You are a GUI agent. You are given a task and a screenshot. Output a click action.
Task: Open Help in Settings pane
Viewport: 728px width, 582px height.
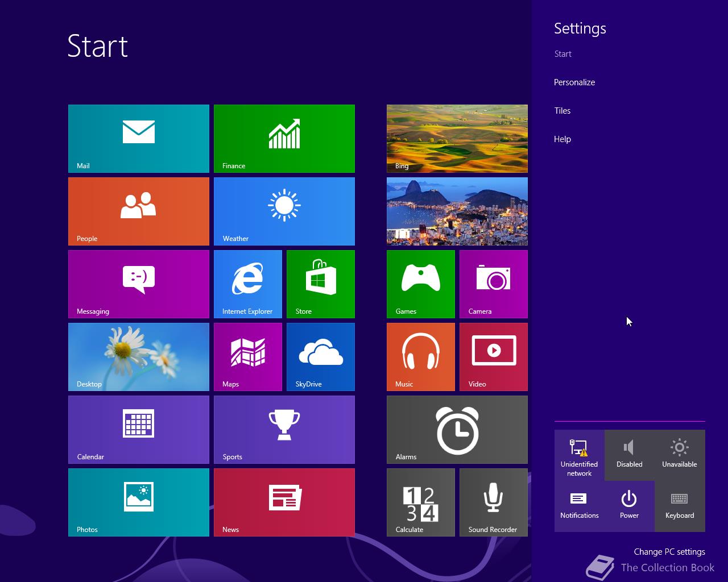562,139
